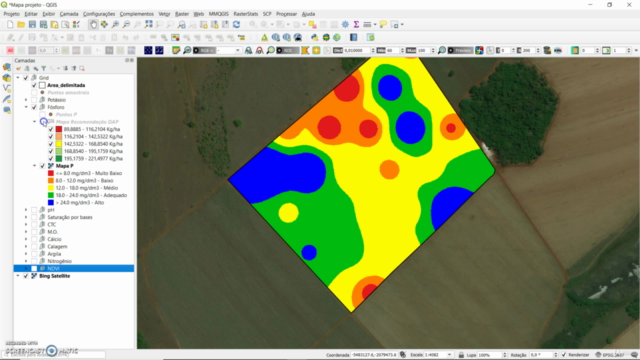Collapse Bing Satellite layer arrow
Screen dimensions: 640x360
tap(18, 276)
